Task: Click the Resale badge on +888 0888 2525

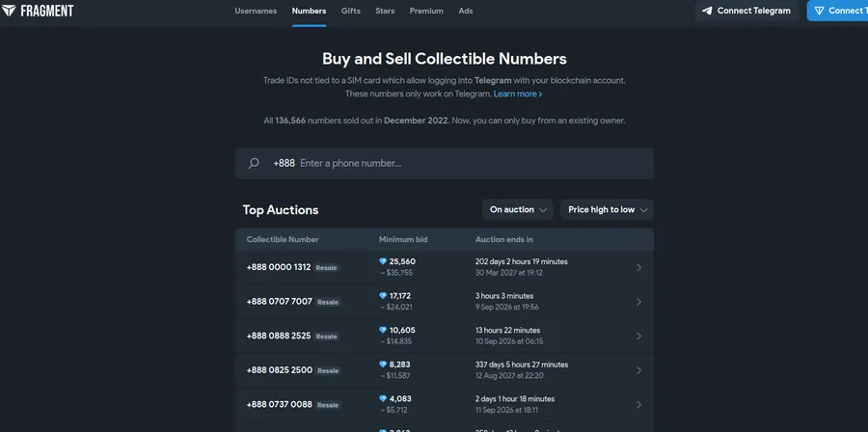Action: tap(327, 337)
